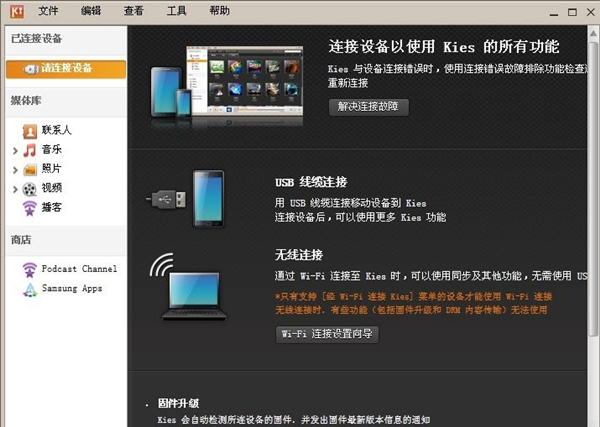Open the 帮助 menu
The image size is (600, 427).
[x=219, y=11]
